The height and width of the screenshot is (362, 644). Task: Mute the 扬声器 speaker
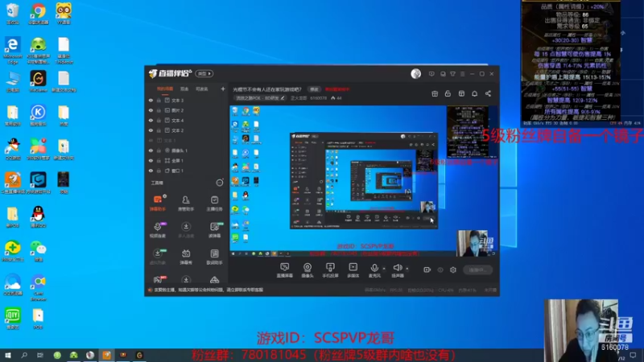tap(397, 270)
